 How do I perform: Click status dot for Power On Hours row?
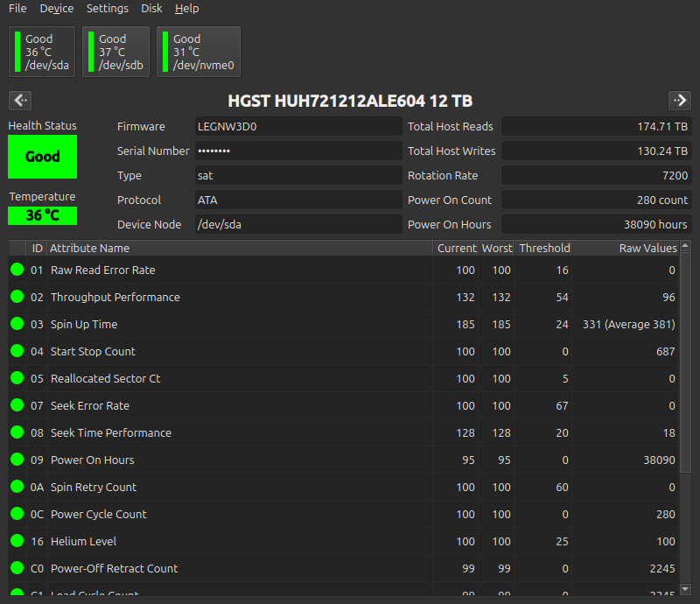pos(17,460)
